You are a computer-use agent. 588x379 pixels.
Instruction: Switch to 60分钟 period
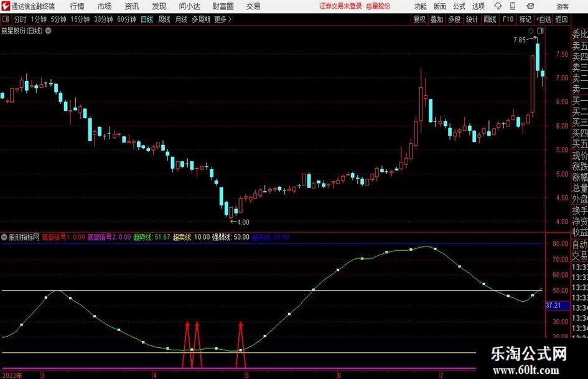coord(127,19)
